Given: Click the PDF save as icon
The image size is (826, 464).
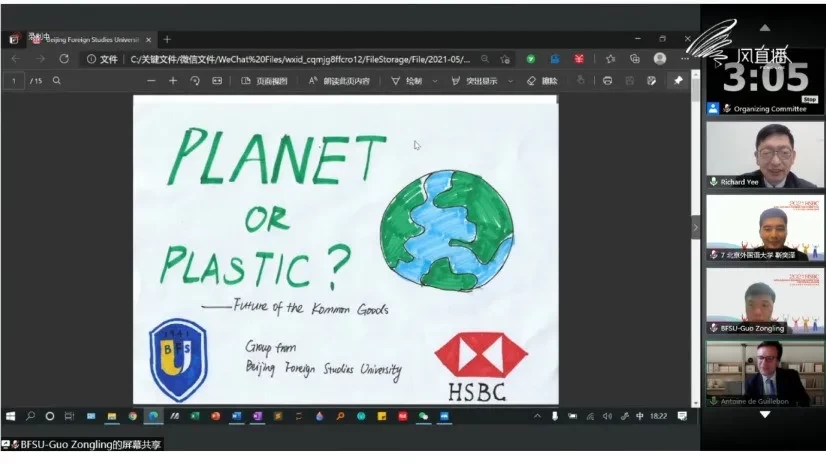Looking at the screenshot, I should tap(652, 81).
